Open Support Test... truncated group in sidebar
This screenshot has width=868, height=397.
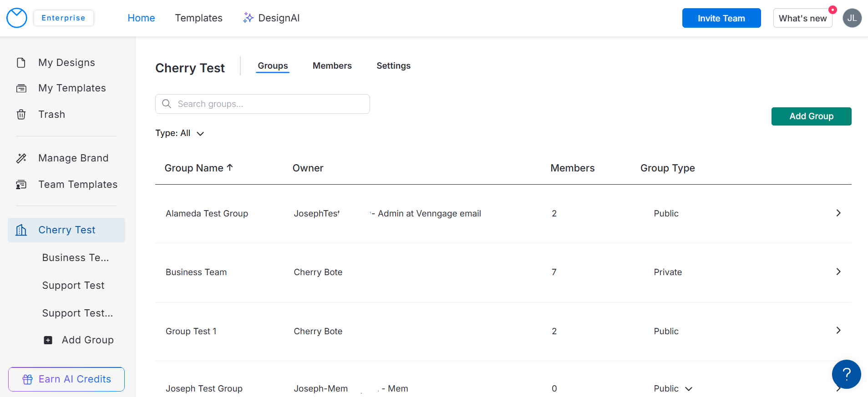click(x=77, y=313)
